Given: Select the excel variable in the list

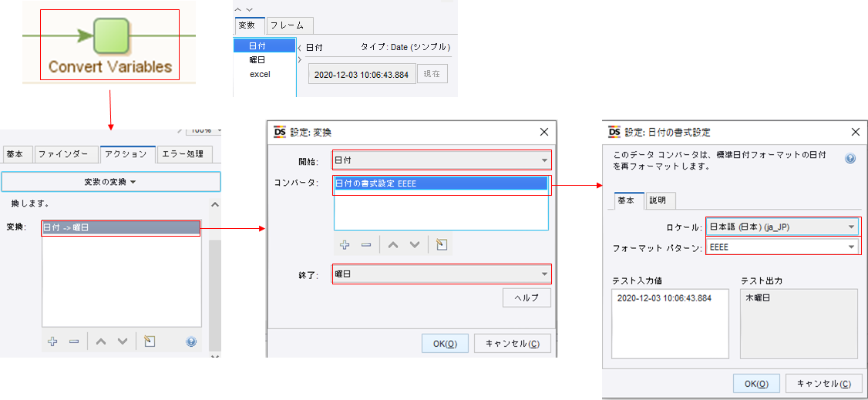Looking at the screenshot, I should (260, 74).
